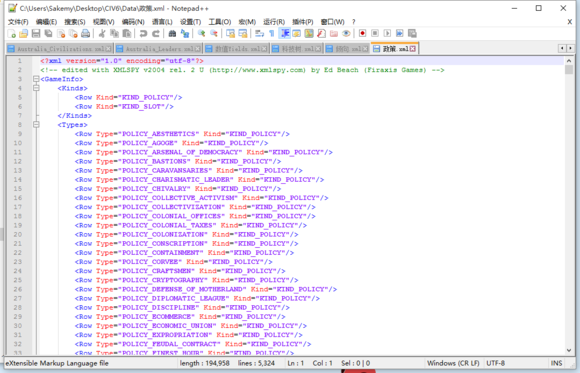Screen dimensions: 580x373
Task: Open the 运行(R) menu
Action: 274,22
